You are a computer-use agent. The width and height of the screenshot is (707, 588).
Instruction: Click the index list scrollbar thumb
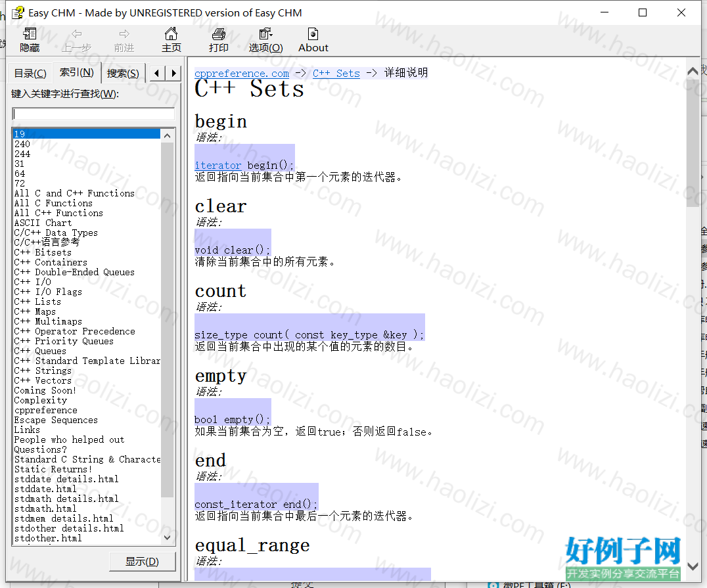[x=168, y=319]
